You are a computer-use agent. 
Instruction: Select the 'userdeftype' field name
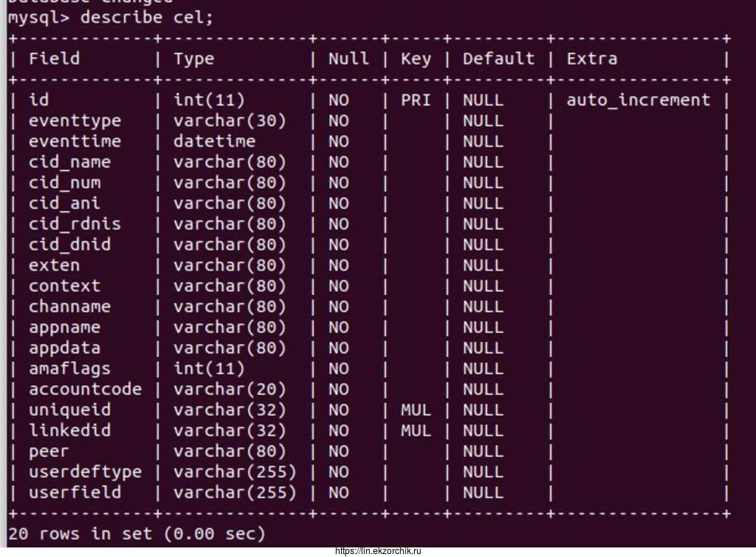[85, 472]
